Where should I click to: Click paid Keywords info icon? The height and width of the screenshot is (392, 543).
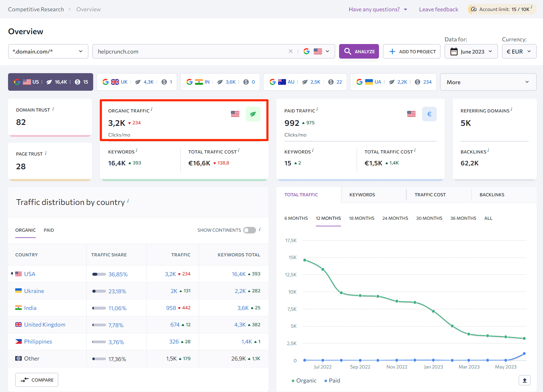coord(313,150)
